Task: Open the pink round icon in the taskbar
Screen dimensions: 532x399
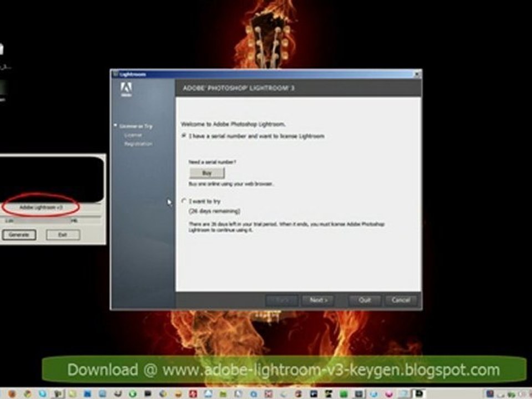Action: tap(389, 394)
